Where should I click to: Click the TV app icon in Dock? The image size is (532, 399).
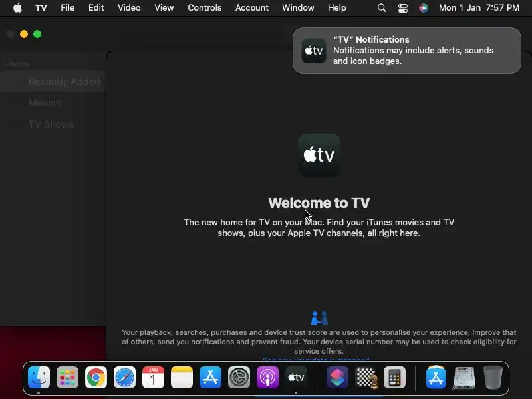[296, 377]
